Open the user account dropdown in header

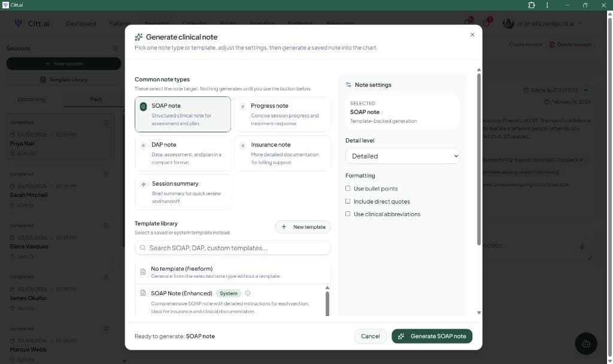coord(542,23)
